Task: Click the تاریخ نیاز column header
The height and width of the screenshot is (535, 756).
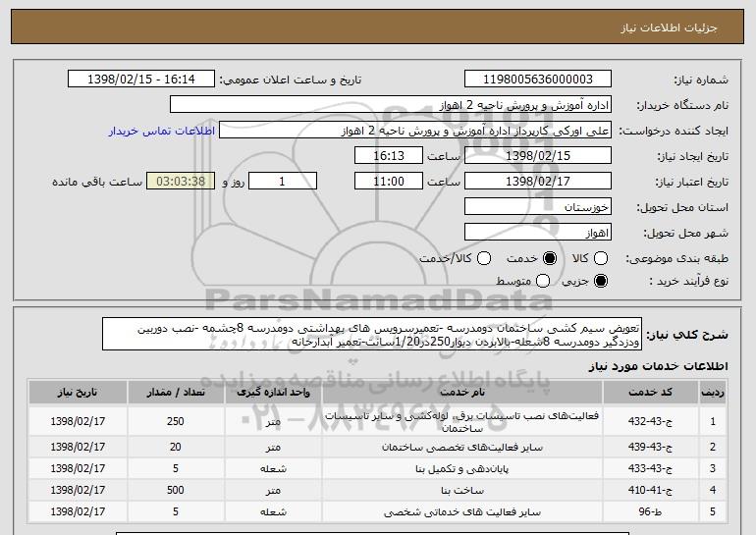Action: point(78,393)
